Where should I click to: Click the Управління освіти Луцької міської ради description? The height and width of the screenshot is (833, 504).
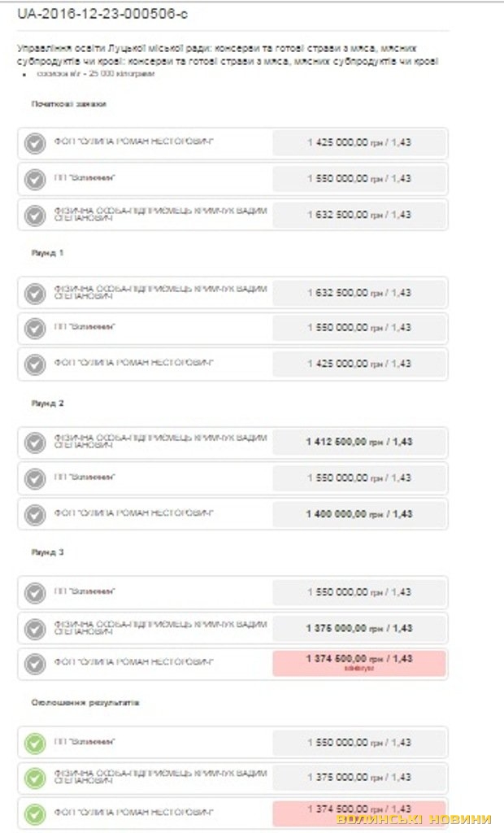coord(228,55)
